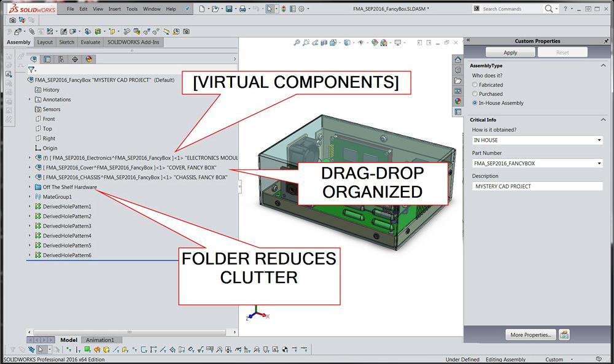
Task: Expand the Annotations tree node
Action: (x=29, y=99)
